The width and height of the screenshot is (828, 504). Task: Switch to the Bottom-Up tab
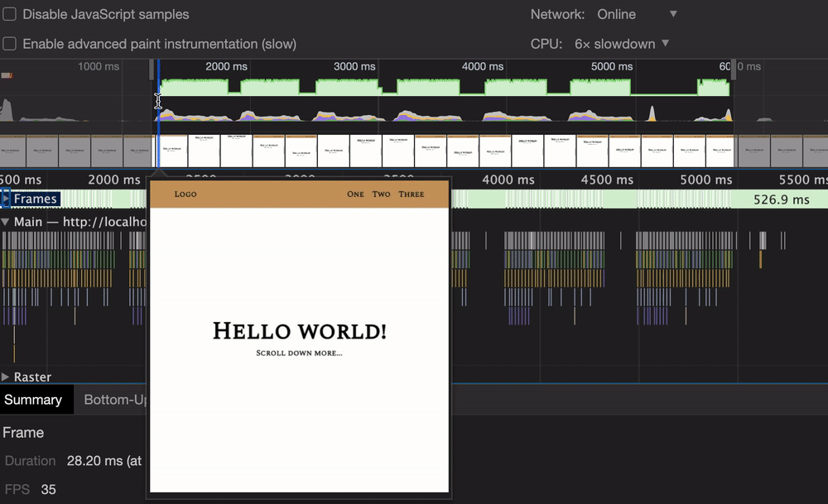pos(115,400)
